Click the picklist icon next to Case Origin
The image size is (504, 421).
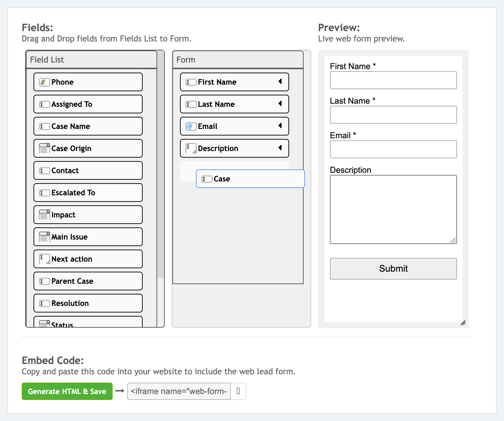point(44,149)
